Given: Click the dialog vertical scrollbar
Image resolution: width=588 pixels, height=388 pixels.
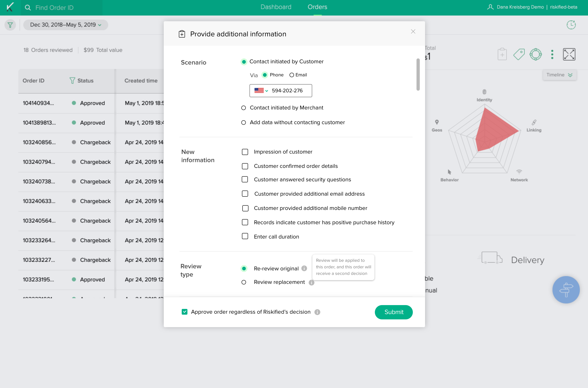Looking at the screenshot, I should 418,75.
